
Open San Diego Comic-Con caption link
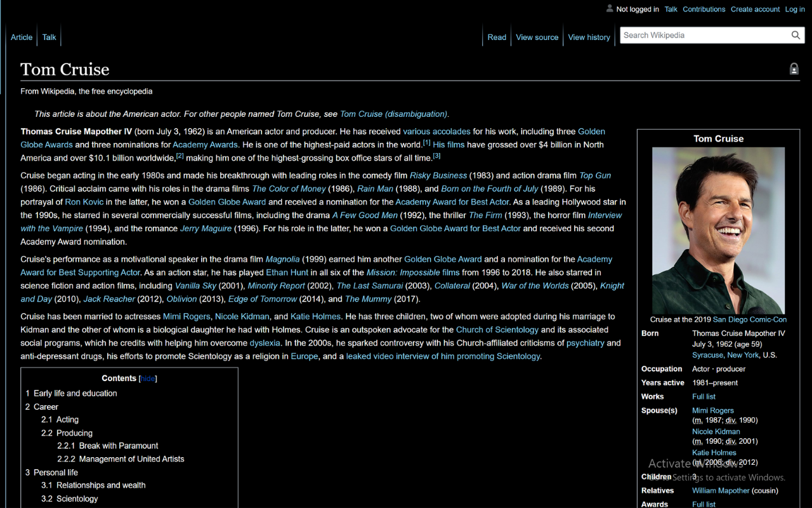(x=750, y=320)
